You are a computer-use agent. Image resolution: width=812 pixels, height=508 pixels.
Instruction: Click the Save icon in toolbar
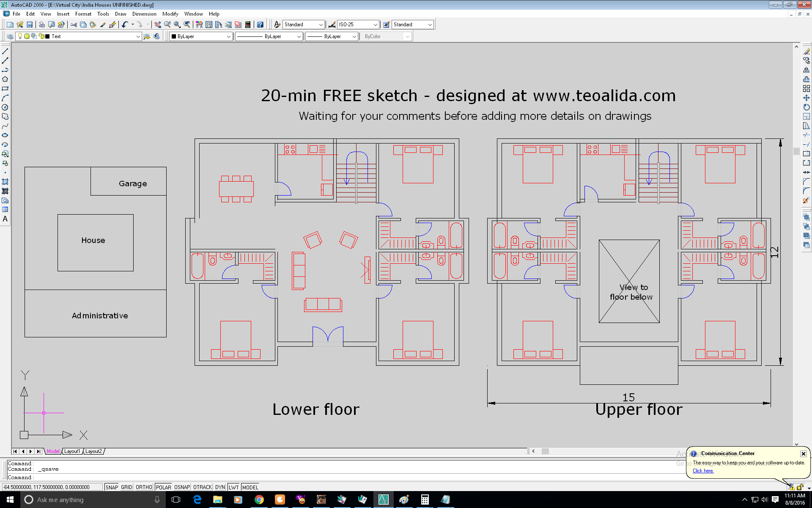coord(30,25)
